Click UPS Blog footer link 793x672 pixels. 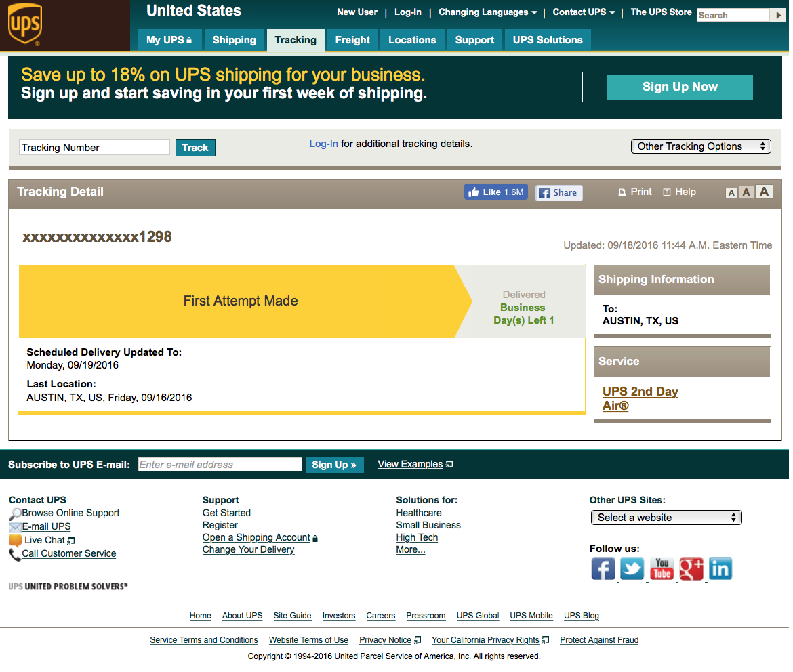pos(581,616)
